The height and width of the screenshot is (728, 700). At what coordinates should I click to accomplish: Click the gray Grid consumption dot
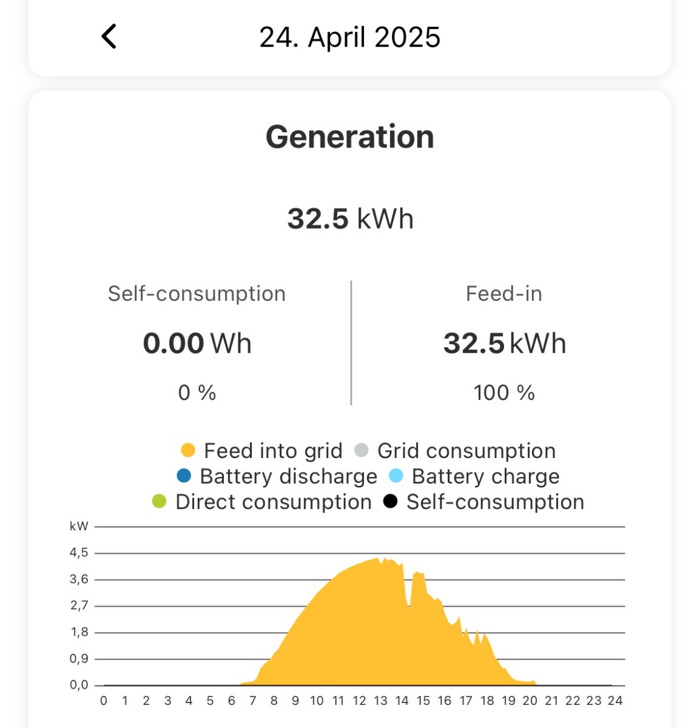[362, 451]
